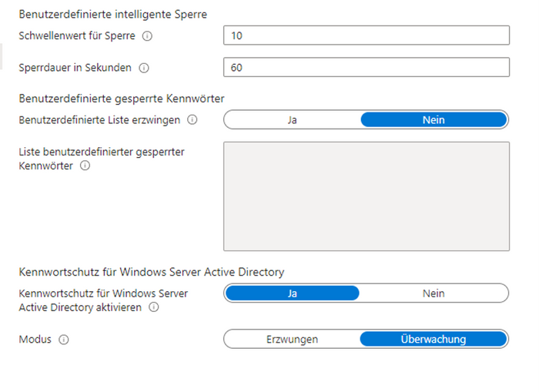Viewport: 539px width, 392px height.
Task: Click the gesperrter Kennwörter list text area
Action: point(367,196)
